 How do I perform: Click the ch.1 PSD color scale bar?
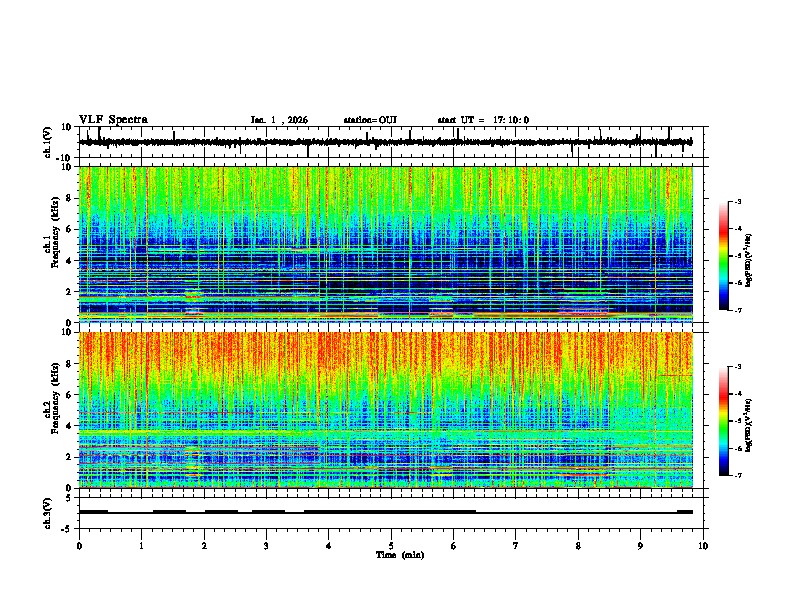724,256
